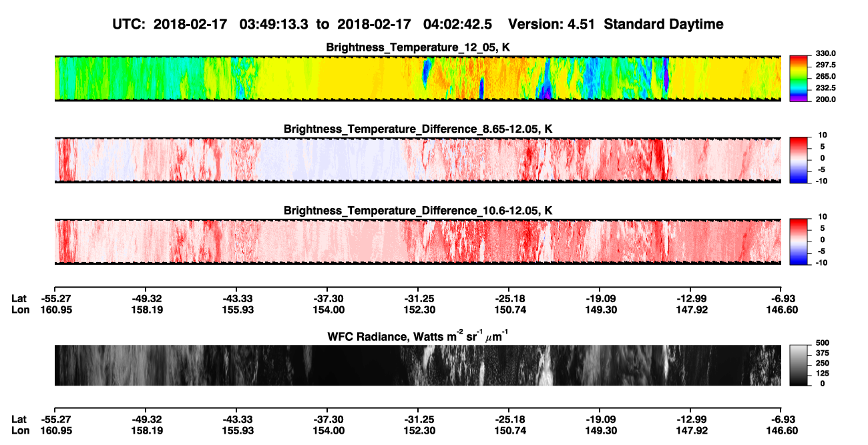This screenshot has width=868, height=445.
Task: Click latitude '-19.09' on the axis beneath WFC strip
Action: [600, 420]
